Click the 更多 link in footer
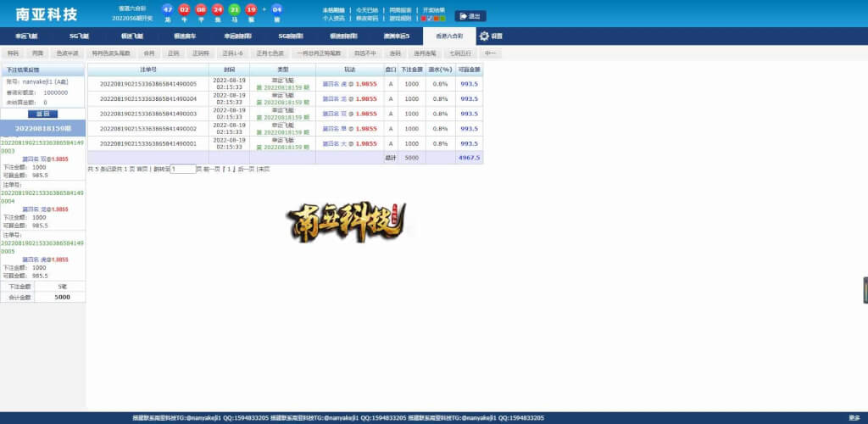This screenshot has height=424, width=868. (x=854, y=418)
